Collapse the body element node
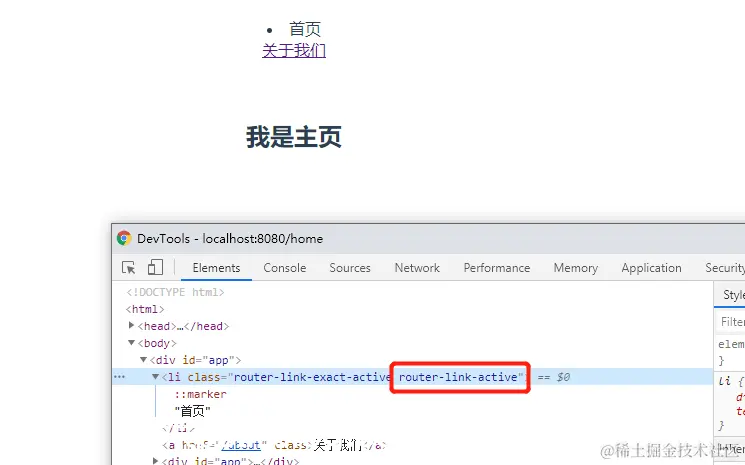Viewport: 745px width, 465px height. [132, 342]
